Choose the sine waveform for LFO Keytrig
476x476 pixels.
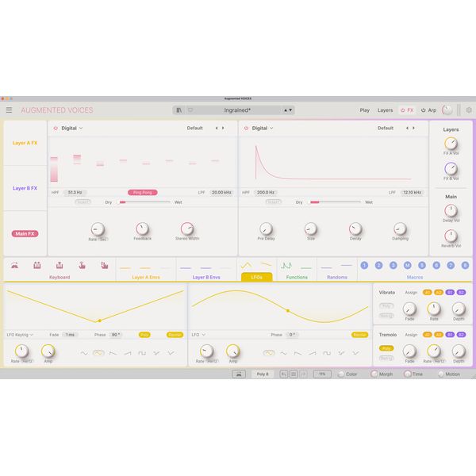tap(84, 353)
